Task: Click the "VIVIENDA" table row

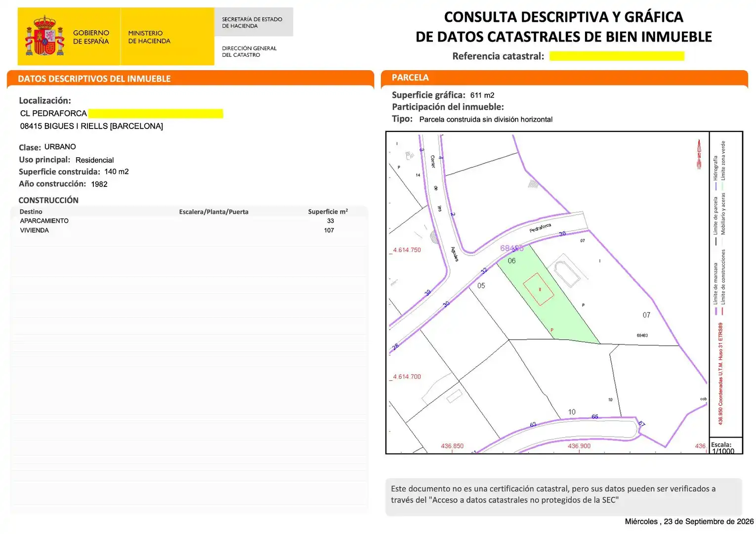Action: pyautogui.click(x=189, y=230)
